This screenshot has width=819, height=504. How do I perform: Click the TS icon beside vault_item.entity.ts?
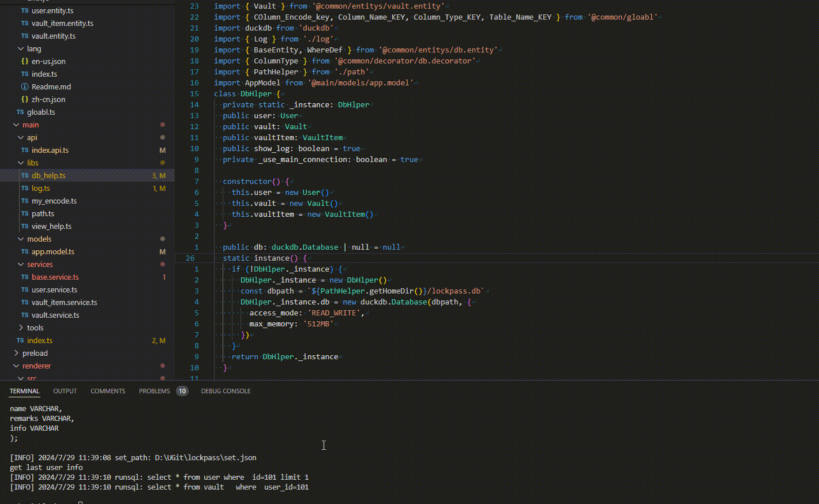[x=25, y=24]
